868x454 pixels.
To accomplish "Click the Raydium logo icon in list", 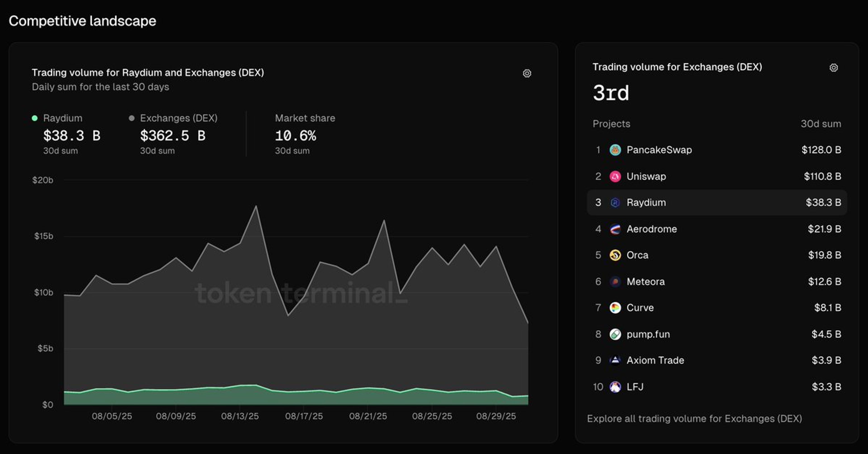I will [615, 203].
